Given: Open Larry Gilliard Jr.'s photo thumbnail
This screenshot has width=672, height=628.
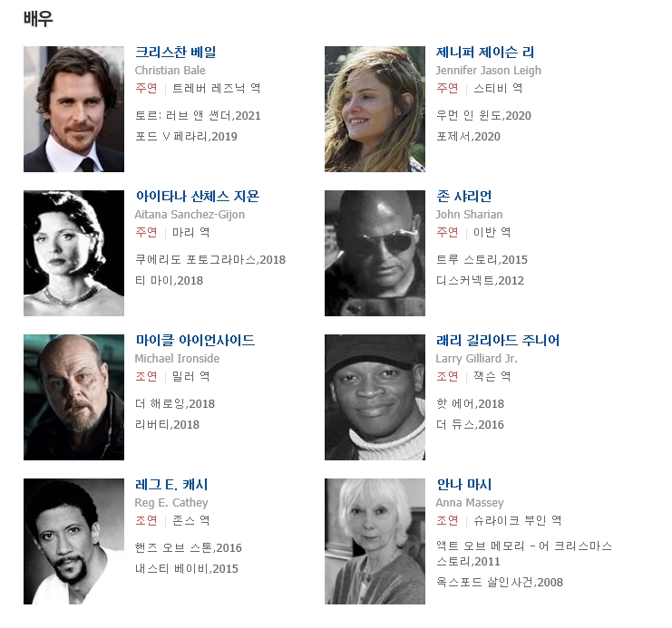Looking at the screenshot, I should [375, 398].
